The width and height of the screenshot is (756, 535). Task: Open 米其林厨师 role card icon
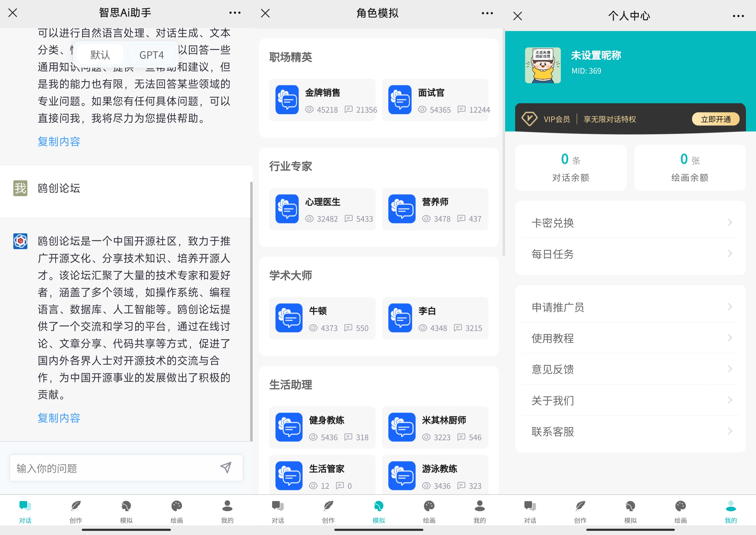402,427
